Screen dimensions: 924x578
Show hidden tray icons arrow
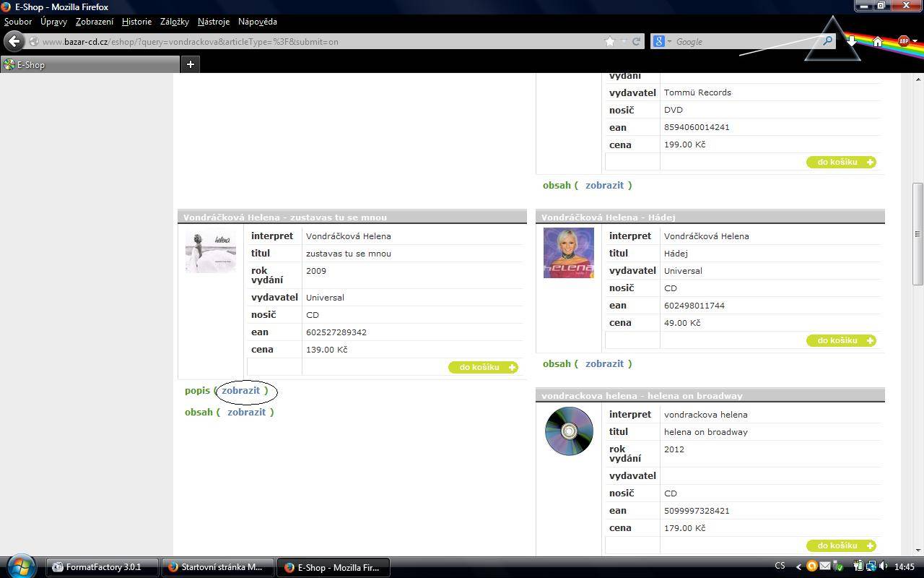798,566
